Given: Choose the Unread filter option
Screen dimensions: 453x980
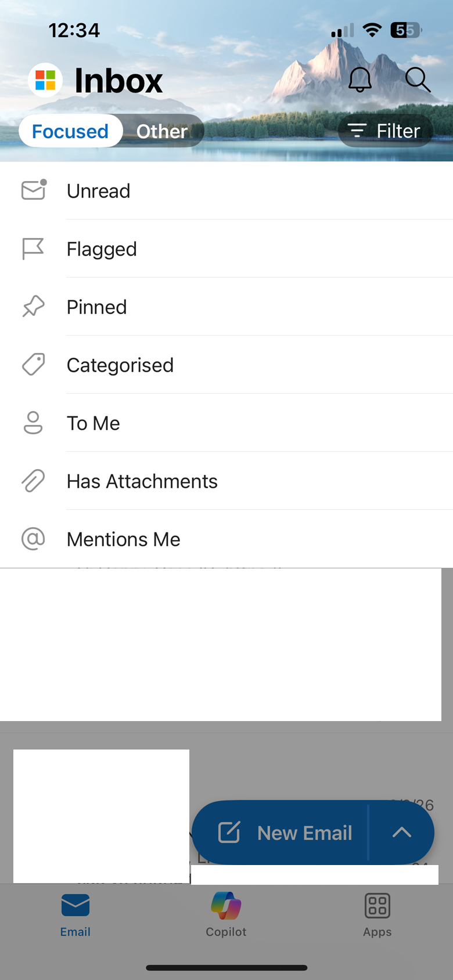Looking at the screenshot, I should (x=227, y=190).
